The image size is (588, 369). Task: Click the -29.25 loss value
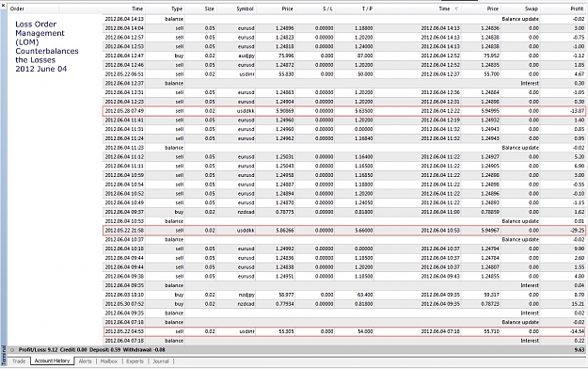pos(577,230)
